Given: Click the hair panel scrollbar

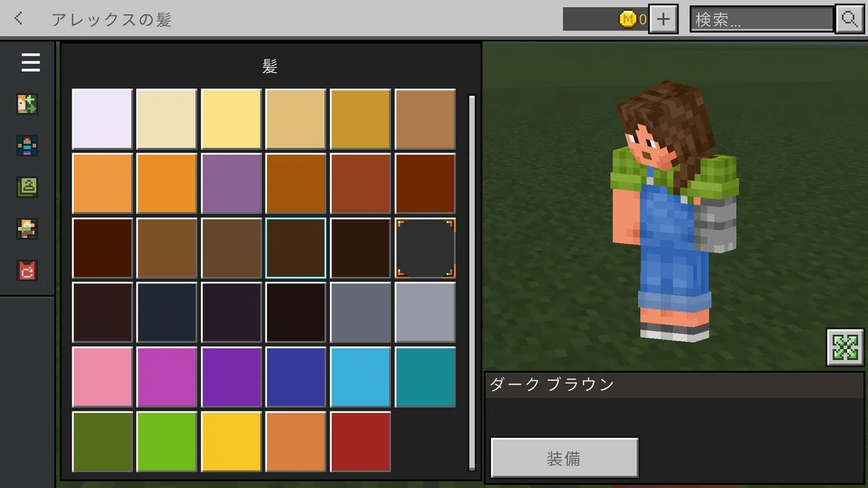Looking at the screenshot, I should click(472, 282).
